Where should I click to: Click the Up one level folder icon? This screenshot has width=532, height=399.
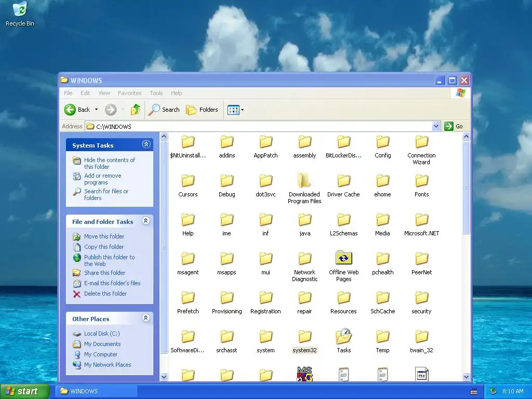[136, 110]
